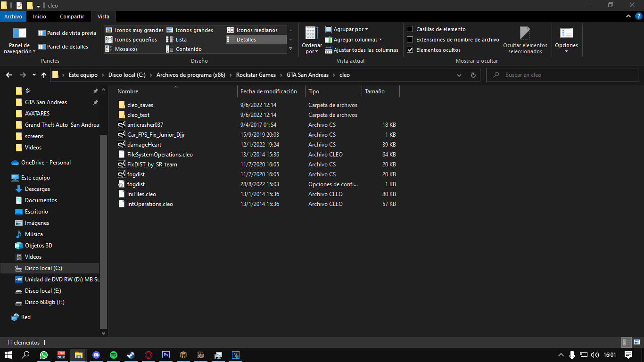Image resolution: width=644 pixels, height=362 pixels.
Task: Open Photoshop from the taskbar
Action: click(166, 355)
